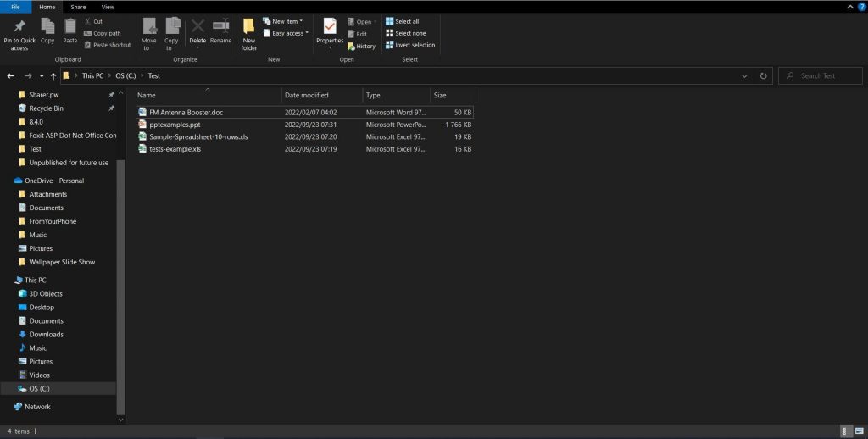
Task: Create a New folder
Action: pos(249,34)
